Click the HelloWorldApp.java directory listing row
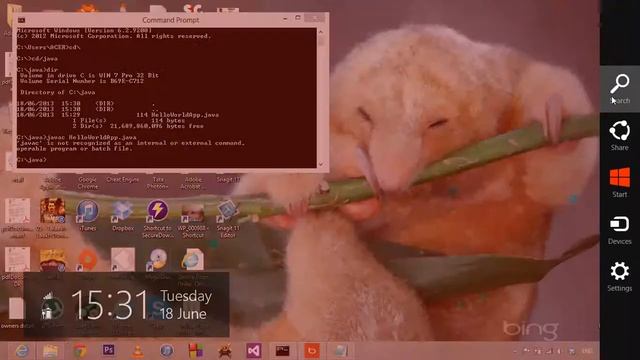The width and height of the screenshot is (640, 360). click(x=118, y=115)
